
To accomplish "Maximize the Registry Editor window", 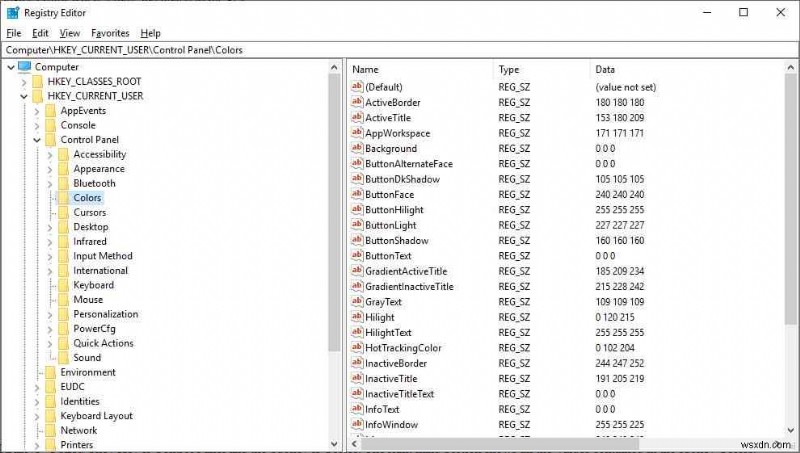I will pos(743,12).
